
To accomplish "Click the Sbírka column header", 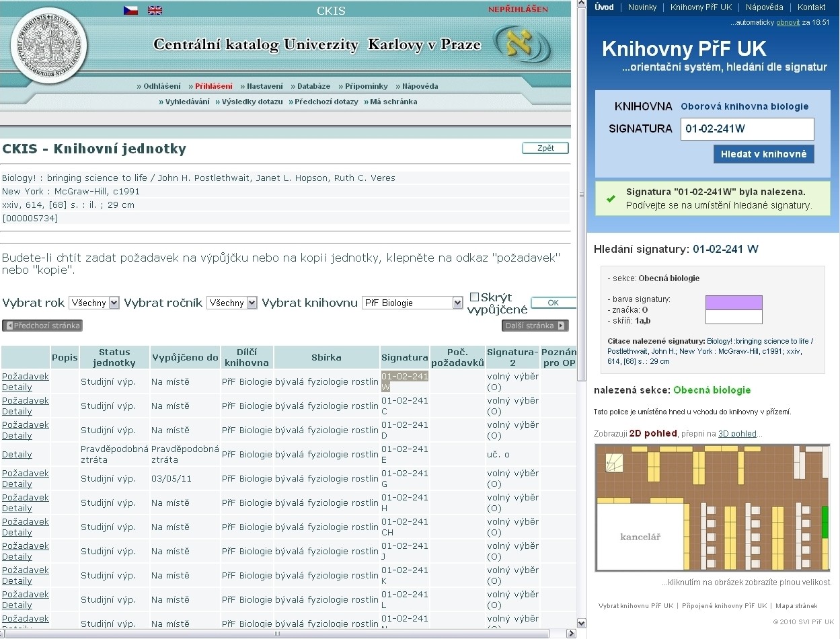I will click(x=327, y=357).
